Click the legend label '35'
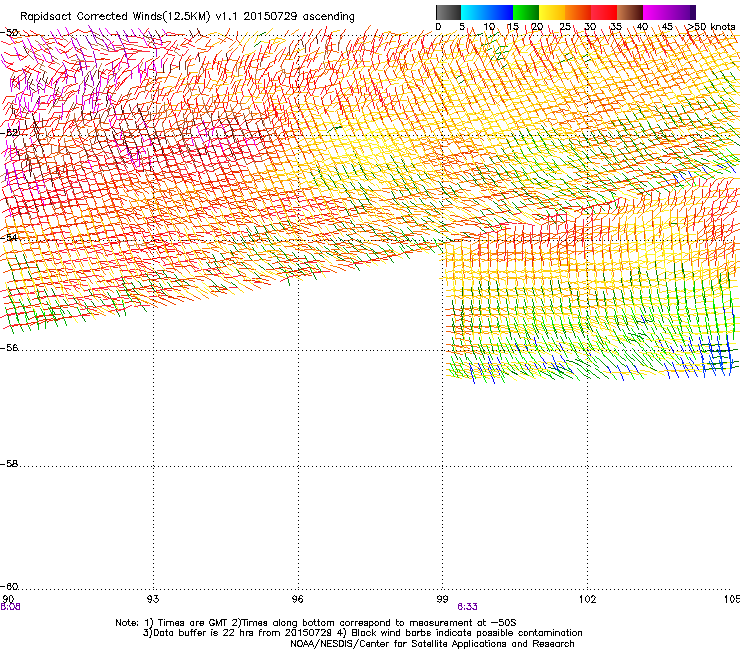 [616, 27]
